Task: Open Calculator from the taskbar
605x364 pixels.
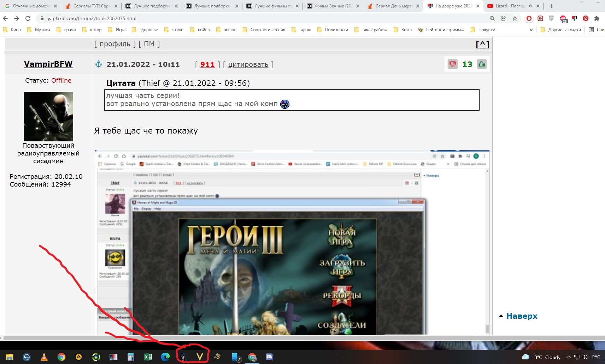Action: click(131, 357)
